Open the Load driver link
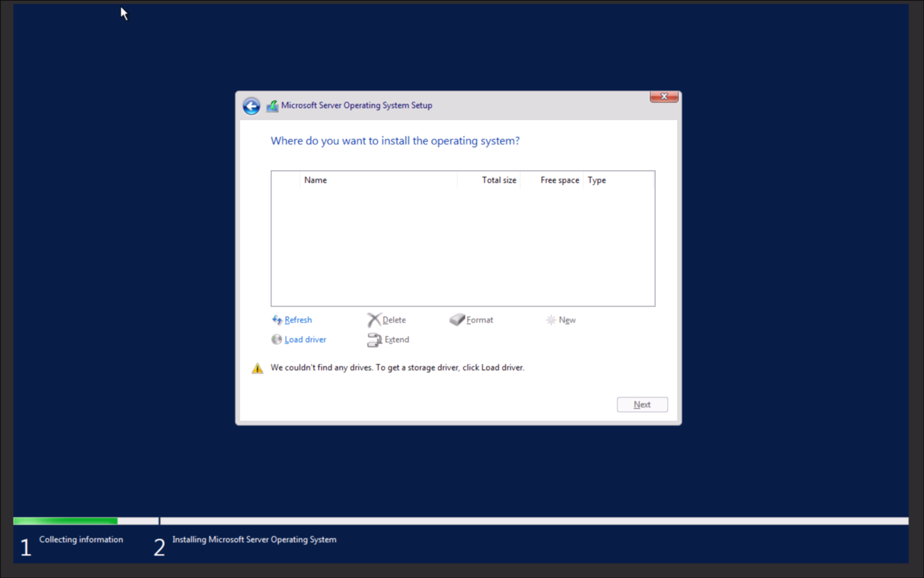The width and height of the screenshot is (924, 578). (305, 339)
